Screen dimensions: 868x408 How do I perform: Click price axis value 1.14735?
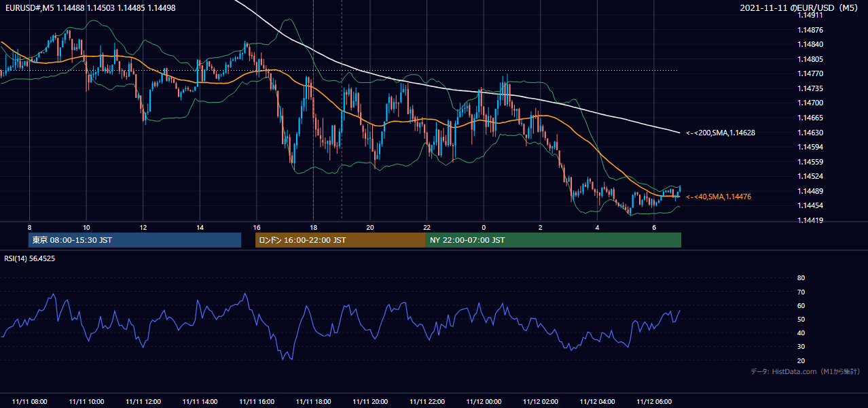pyautogui.click(x=810, y=88)
